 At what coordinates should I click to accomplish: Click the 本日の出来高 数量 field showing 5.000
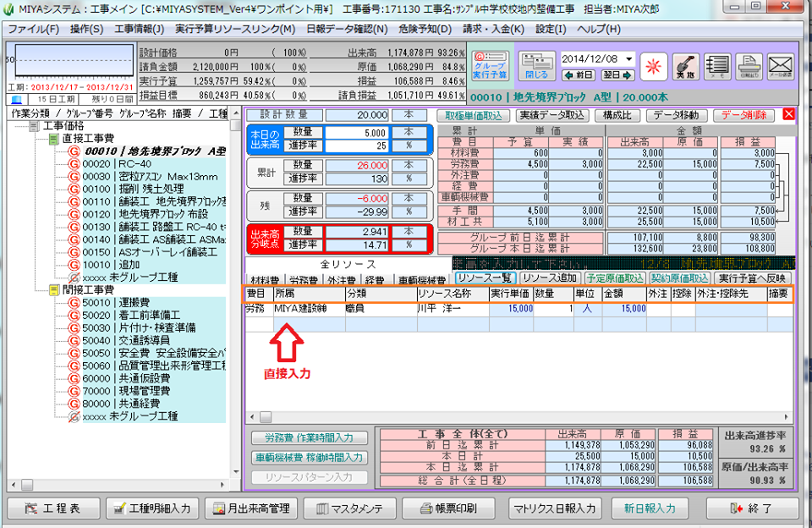(356, 133)
